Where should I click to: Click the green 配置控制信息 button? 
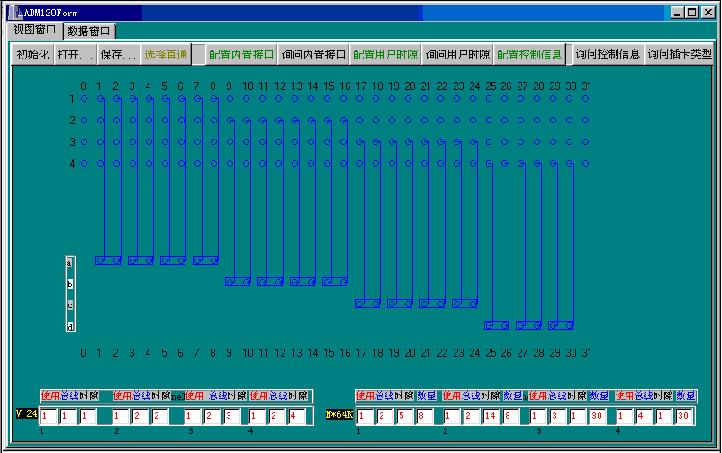(530, 54)
